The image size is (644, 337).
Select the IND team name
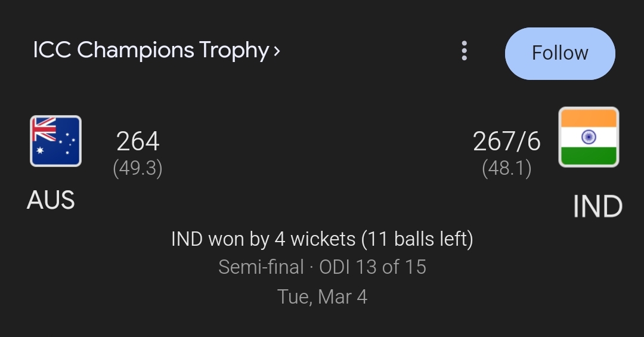coord(597,206)
